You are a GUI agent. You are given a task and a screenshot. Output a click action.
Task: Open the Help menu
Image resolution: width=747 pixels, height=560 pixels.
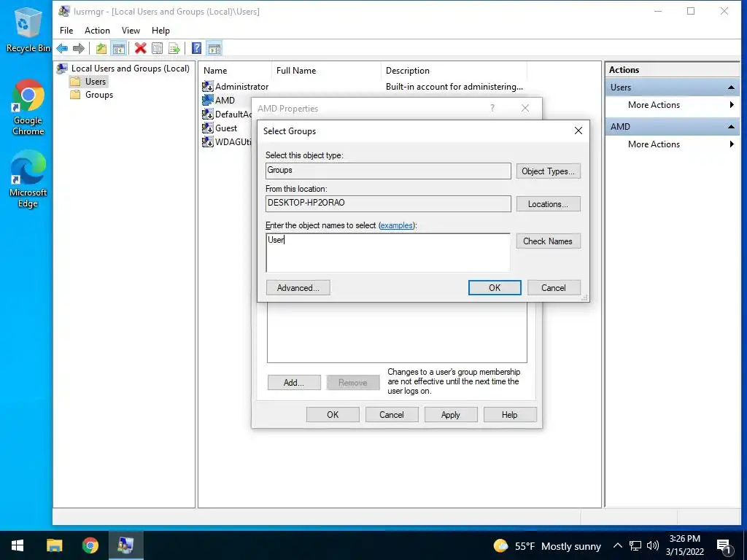160,31
